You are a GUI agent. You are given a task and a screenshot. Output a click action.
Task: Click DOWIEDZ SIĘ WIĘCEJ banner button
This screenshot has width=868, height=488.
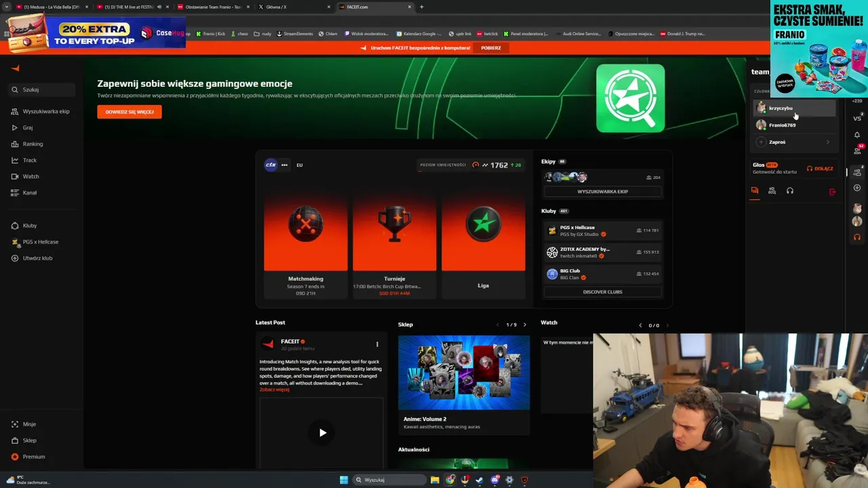(x=130, y=112)
